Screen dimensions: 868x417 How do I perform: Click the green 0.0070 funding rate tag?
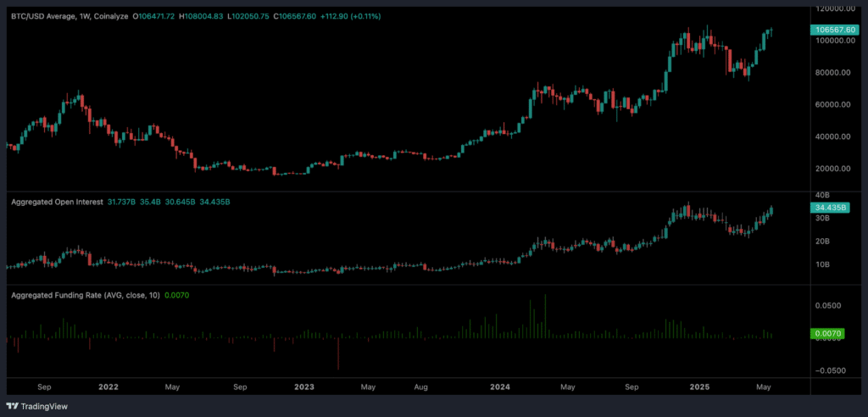point(829,333)
